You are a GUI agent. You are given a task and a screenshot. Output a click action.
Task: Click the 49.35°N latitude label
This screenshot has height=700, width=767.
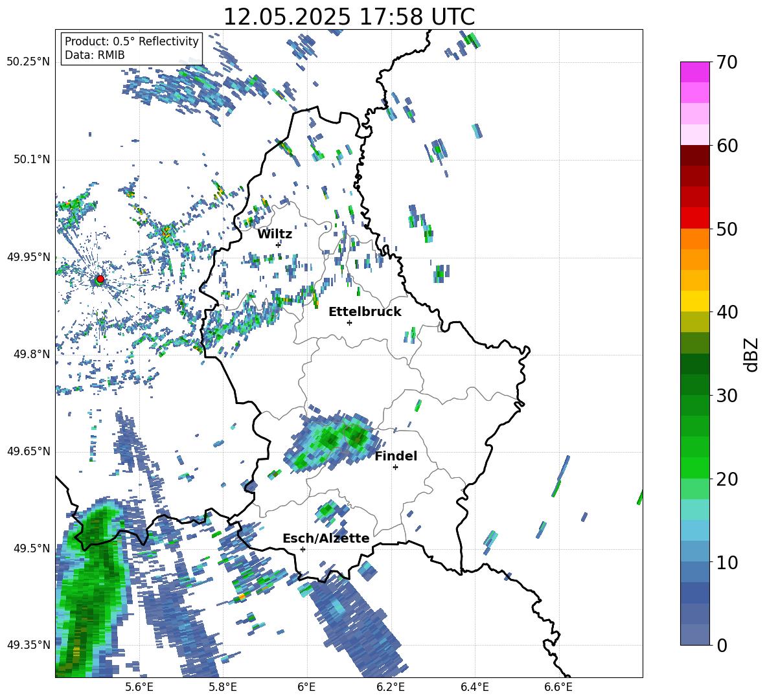pyautogui.click(x=29, y=645)
